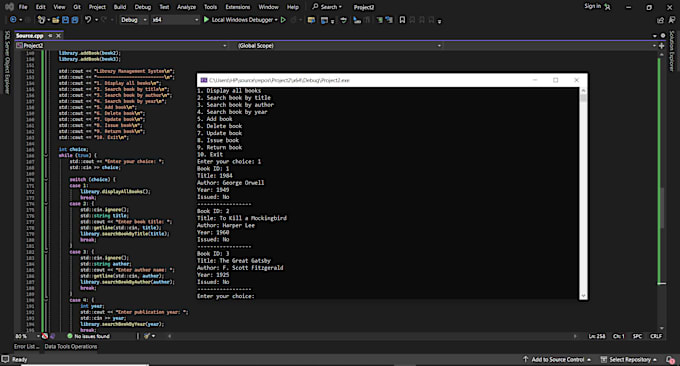
Task: Open the Build menu
Action: tap(120, 7)
